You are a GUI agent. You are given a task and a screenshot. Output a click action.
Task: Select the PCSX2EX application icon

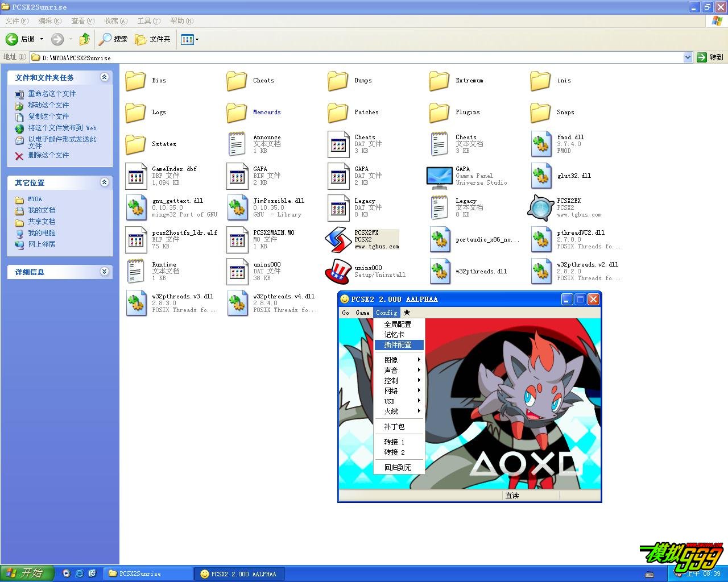coord(540,208)
